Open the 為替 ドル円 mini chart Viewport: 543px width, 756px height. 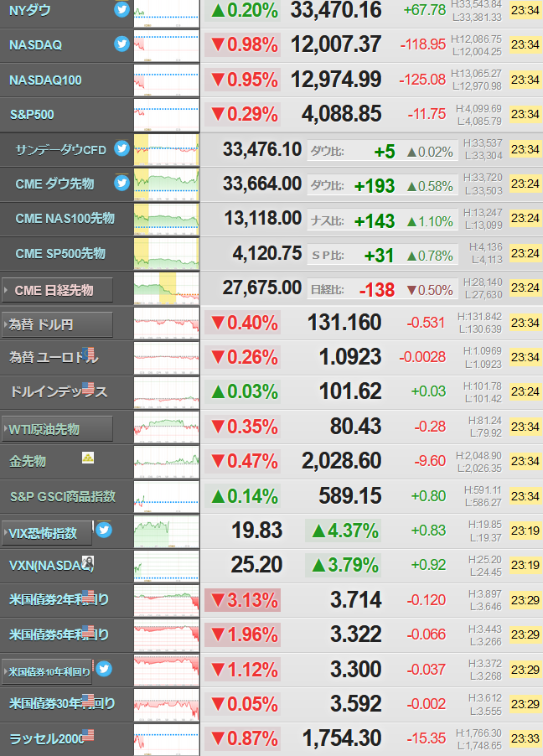167,323
